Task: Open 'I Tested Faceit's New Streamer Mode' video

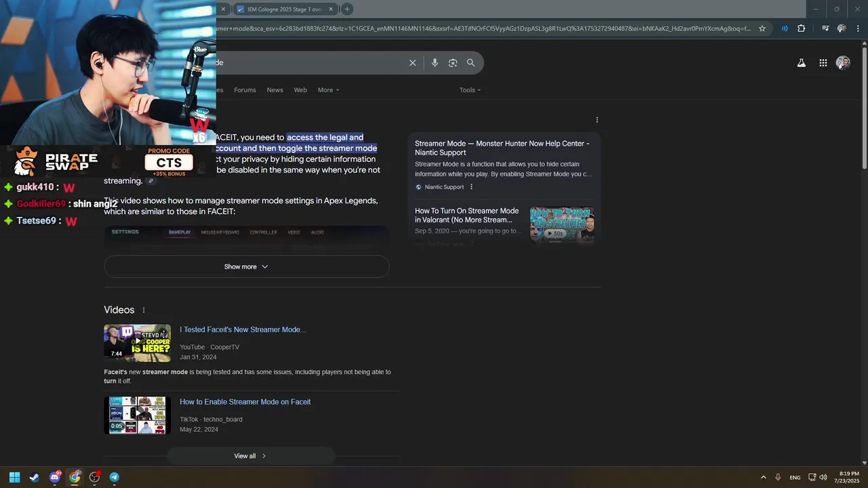Action: pyautogui.click(x=243, y=330)
